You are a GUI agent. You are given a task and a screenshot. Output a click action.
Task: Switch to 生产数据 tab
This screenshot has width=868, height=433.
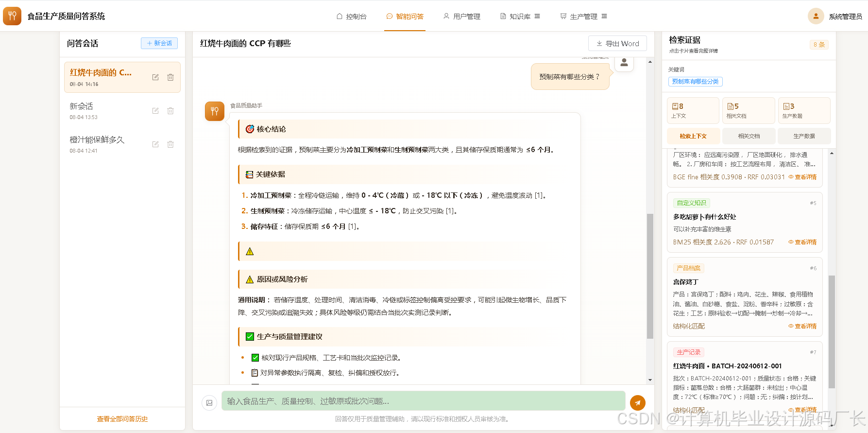804,136
